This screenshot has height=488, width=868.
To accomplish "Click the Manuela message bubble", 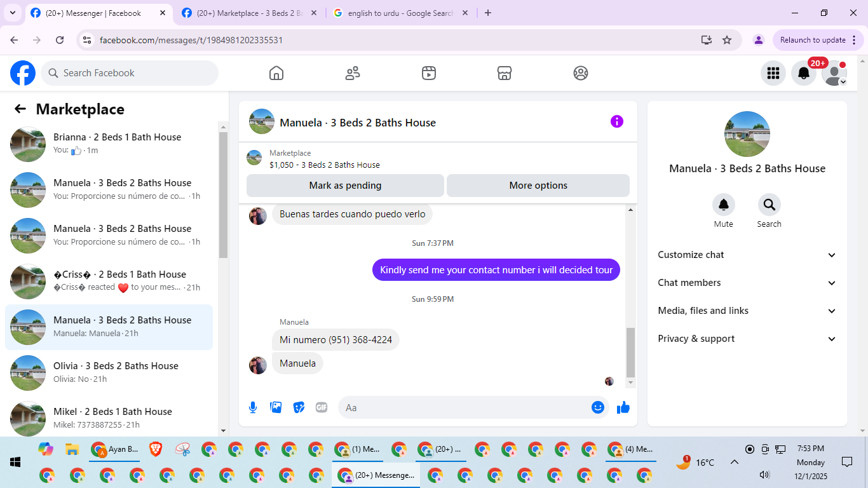I will click(x=297, y=363).
